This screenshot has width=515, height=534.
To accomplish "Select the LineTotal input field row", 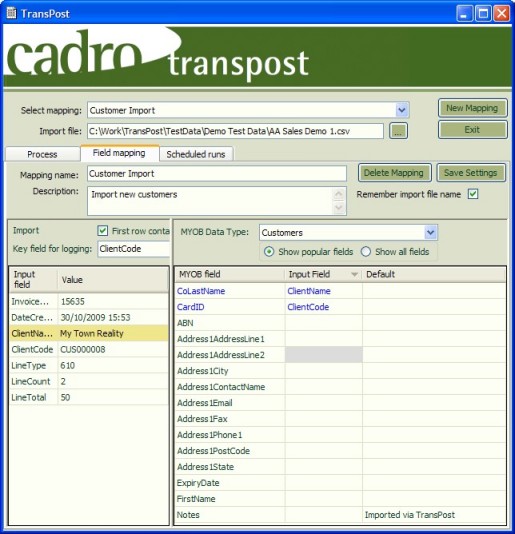I will [89, 397].
